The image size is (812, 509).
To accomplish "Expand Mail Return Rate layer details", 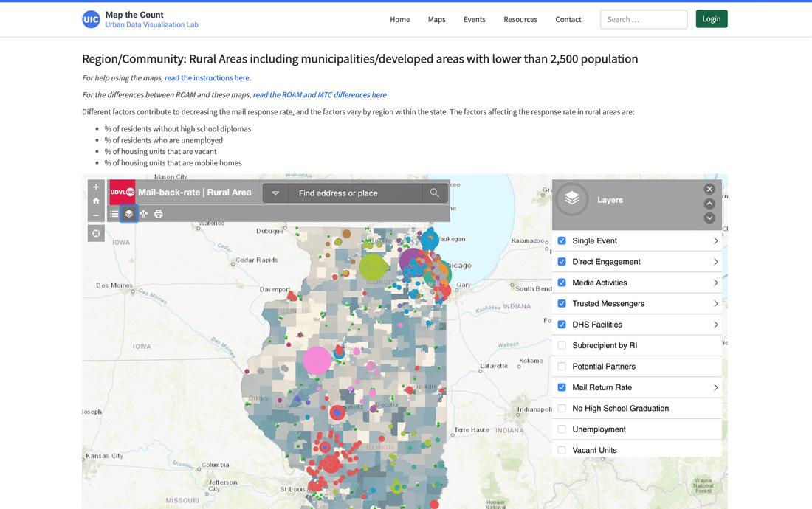I will pos(715,387).
